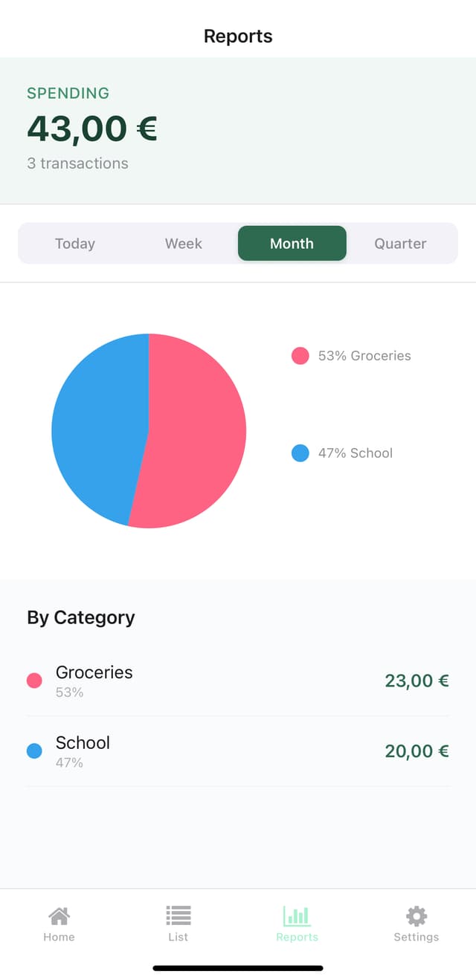476x980 pixels.
Task: Toggle the Month filter selection
Action: click(292, 243)
